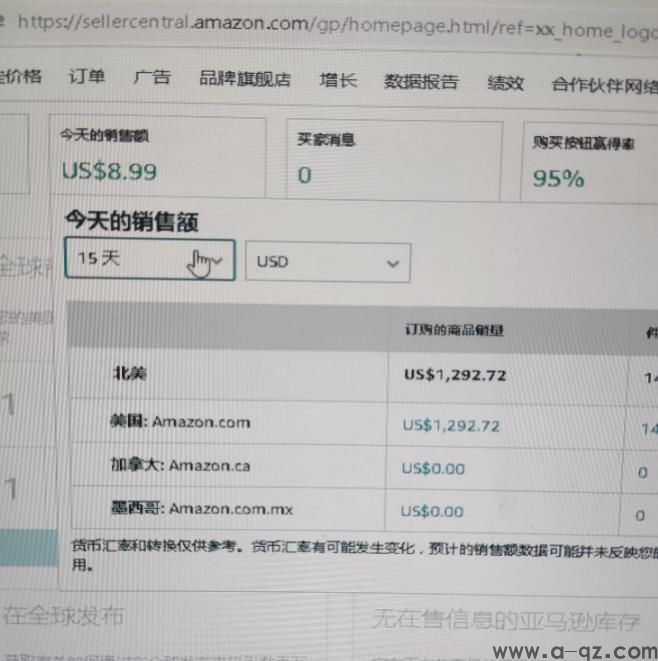
Task: Open the 绩效 menu
Action: (x=505, y=83)
